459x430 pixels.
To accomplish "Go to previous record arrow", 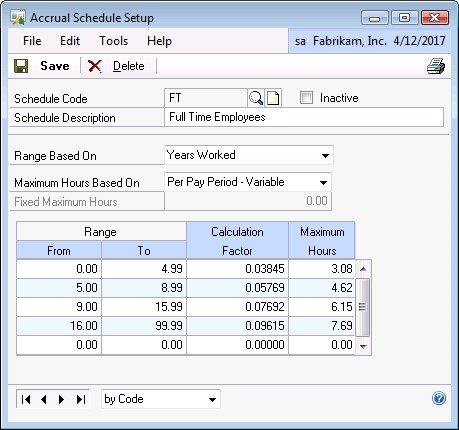I will pos(44,399).
